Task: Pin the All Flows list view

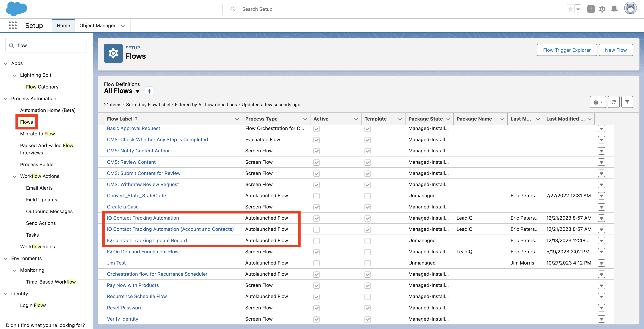Action: click(x=149, y=91)
